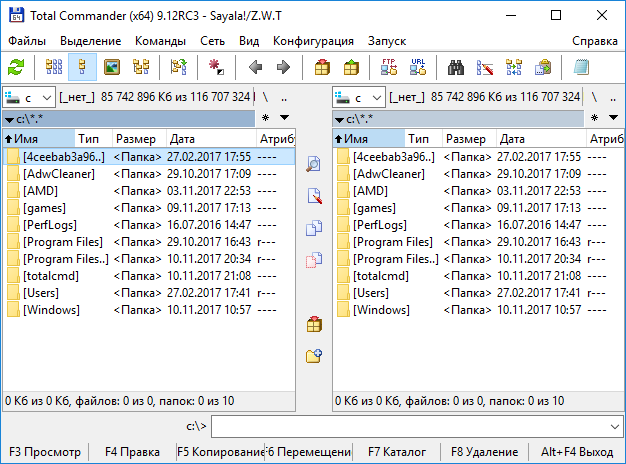The height and width of the screenshot is (464, 626).
Task: Open left panel c:\*.* path triangle
Action: [9, 119]
